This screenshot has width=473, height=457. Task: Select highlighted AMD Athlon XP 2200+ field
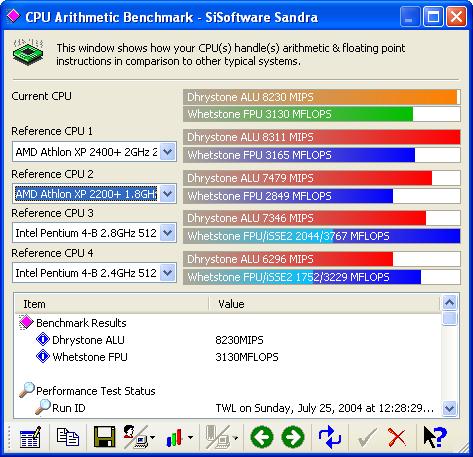tap(86, 194)
